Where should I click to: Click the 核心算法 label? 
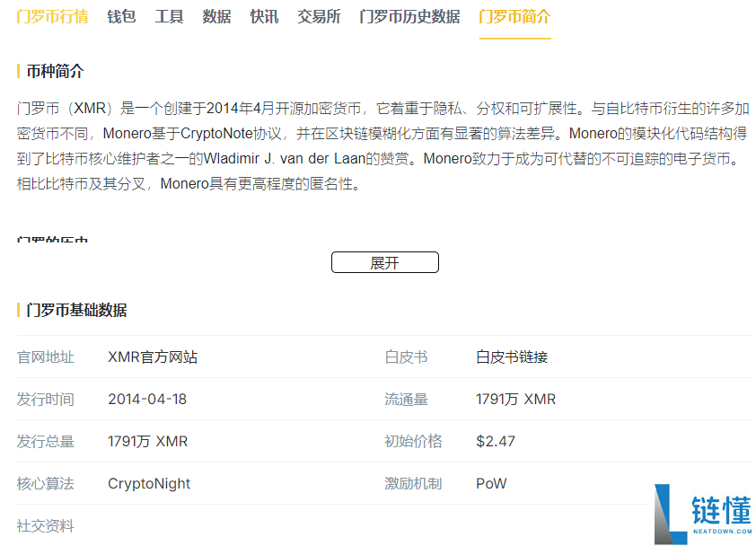pyautogui.click(x=45, y=483)
